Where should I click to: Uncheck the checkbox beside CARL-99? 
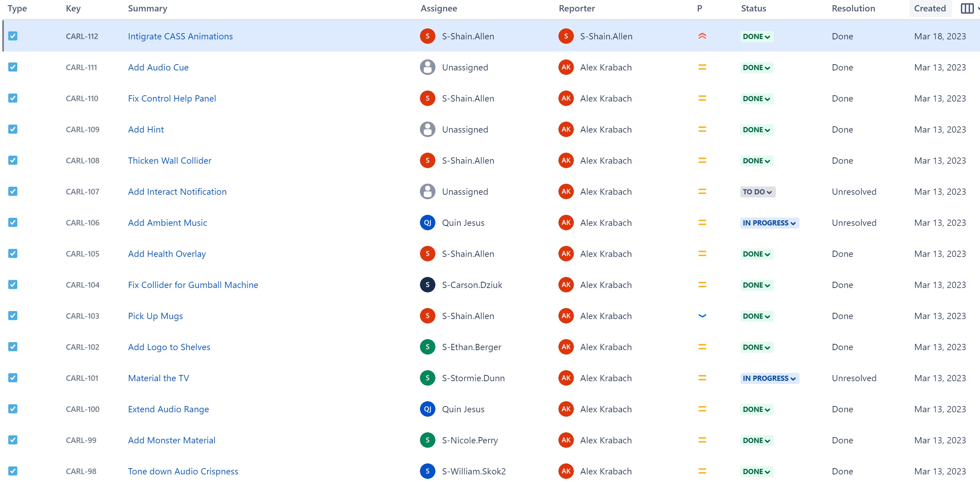click(12, 440)
